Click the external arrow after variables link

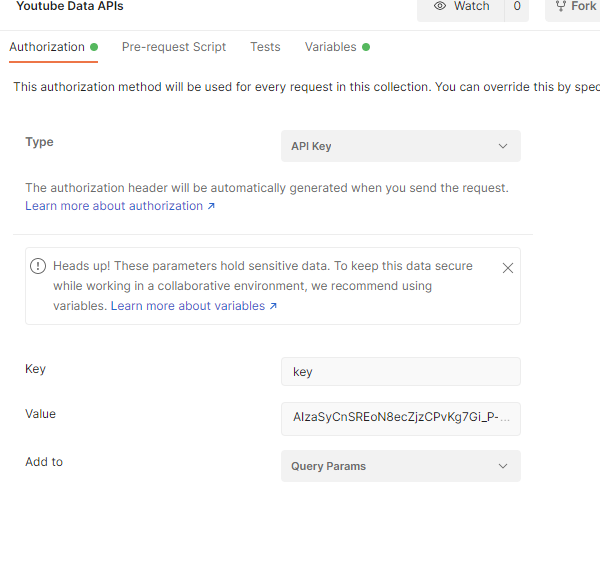[x=273, y=306]
